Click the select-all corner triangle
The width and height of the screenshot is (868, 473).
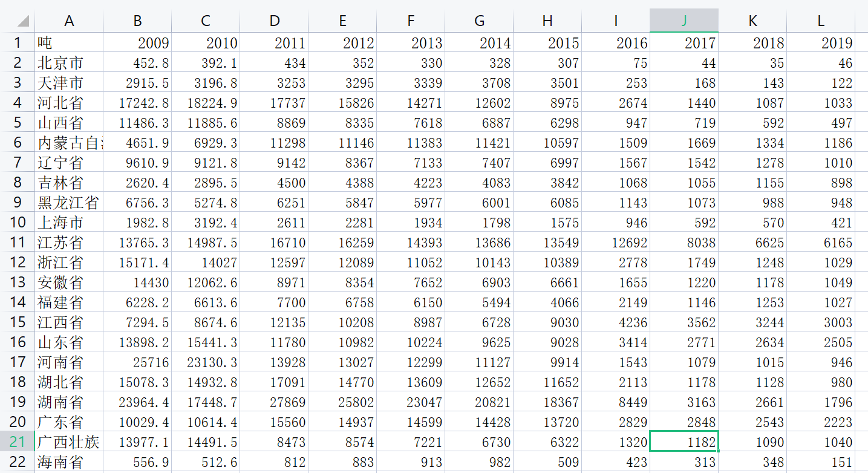(x=22, y=22)
